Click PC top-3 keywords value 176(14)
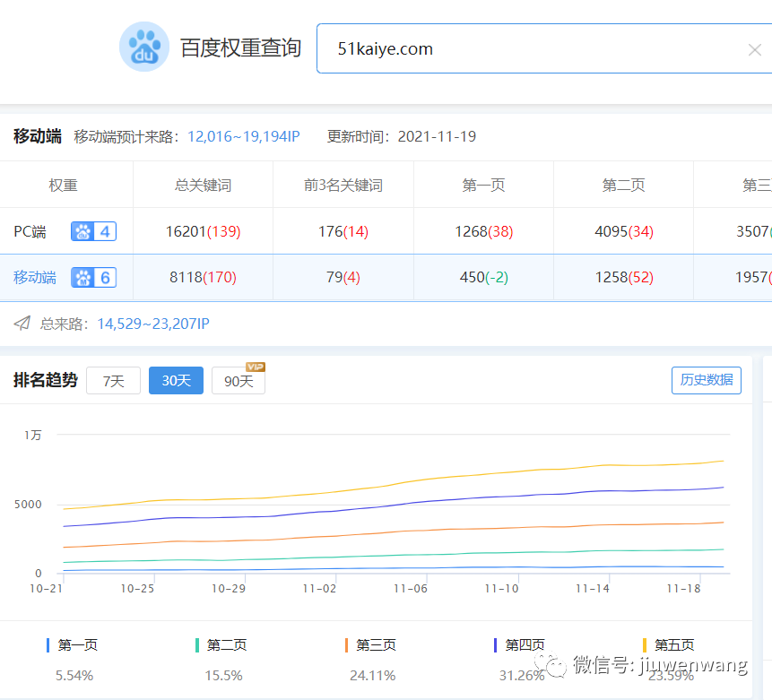 click(x=343, y=231)
